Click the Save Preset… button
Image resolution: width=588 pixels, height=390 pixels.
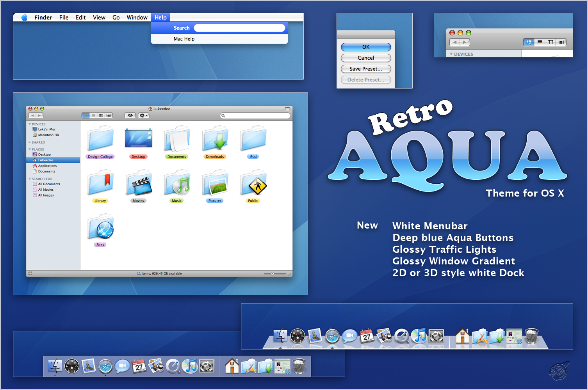366,69
